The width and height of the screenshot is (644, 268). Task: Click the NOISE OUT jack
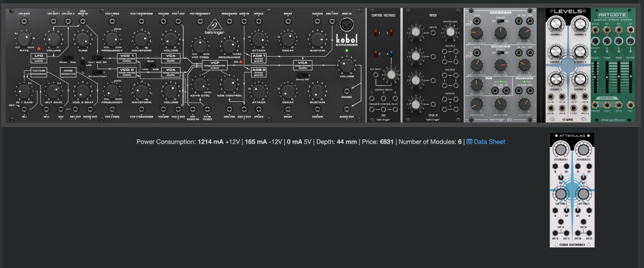tap(90, 109)
